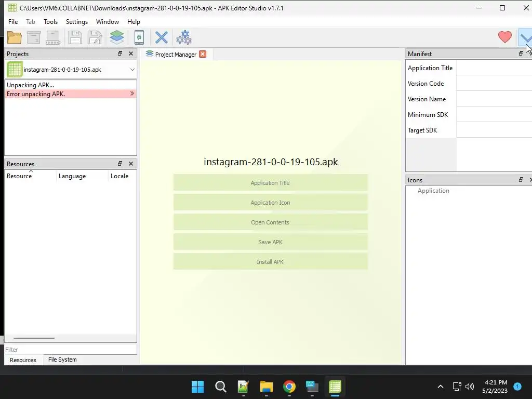Click the Application Icon button
The width and height of the screenshot is (532, 399).
click(270, 203)
